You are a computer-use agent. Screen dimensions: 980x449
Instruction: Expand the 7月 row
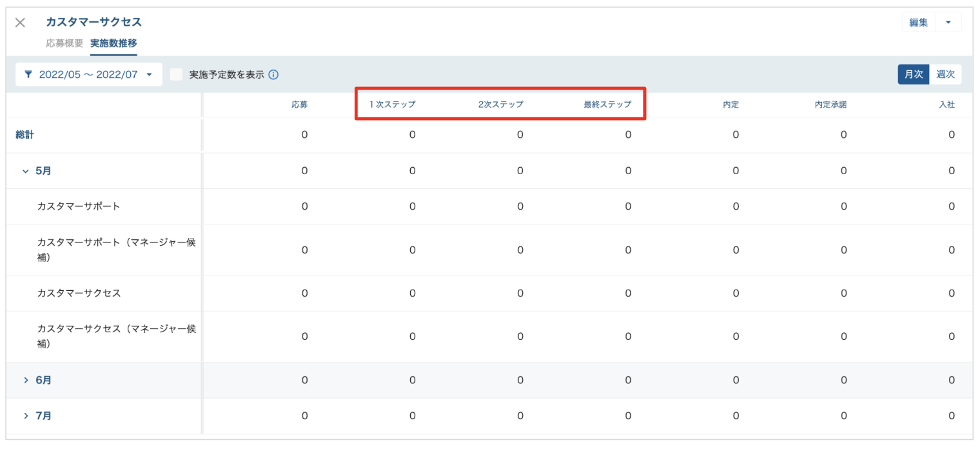click(26, 415)
